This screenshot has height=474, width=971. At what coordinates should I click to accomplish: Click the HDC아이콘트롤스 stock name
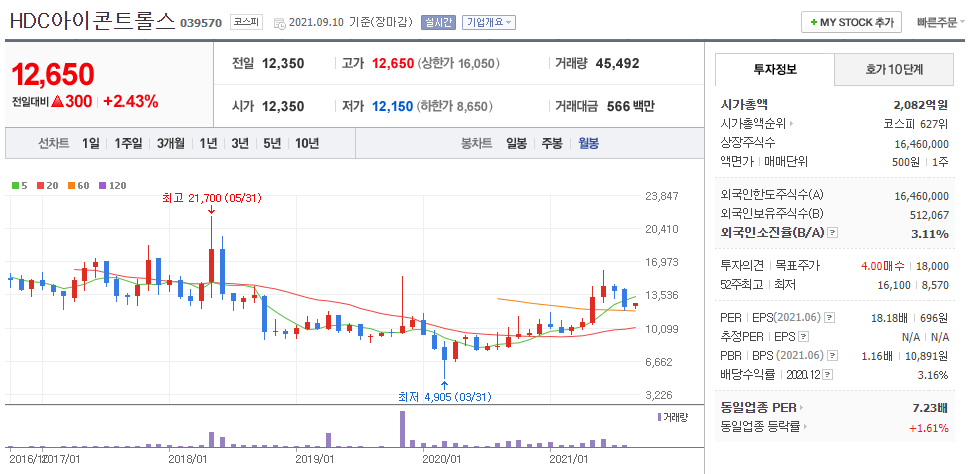(x=92, y=21)
